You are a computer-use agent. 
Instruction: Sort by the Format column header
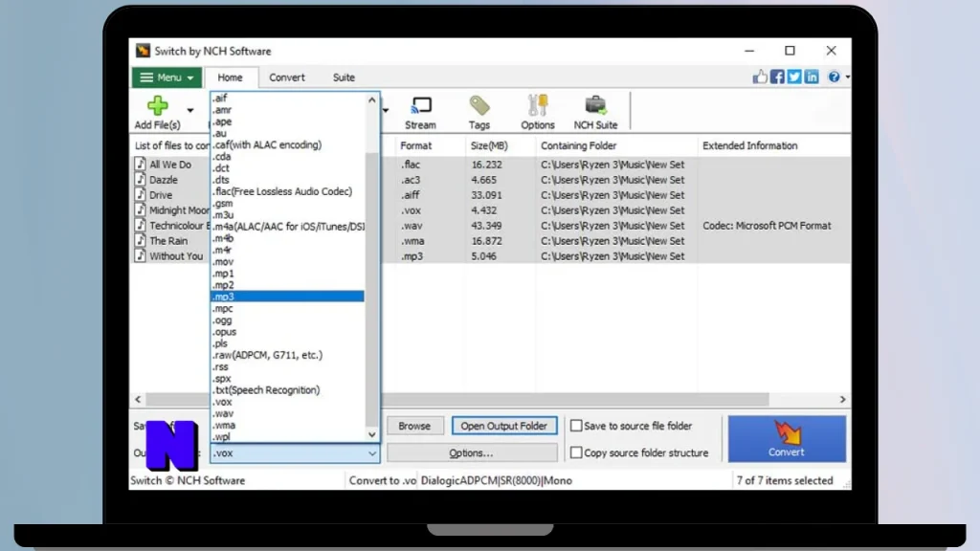415,145
